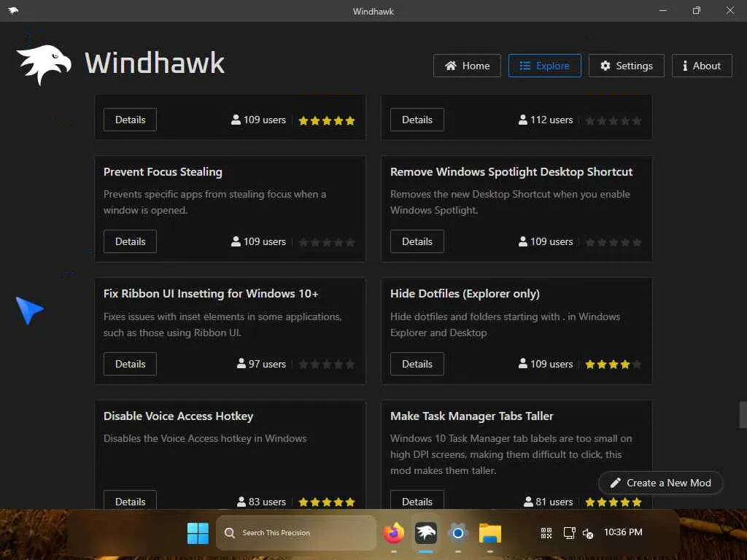Click the Windhawk eagle logo
747x560 pixels.
pos(44,64)
